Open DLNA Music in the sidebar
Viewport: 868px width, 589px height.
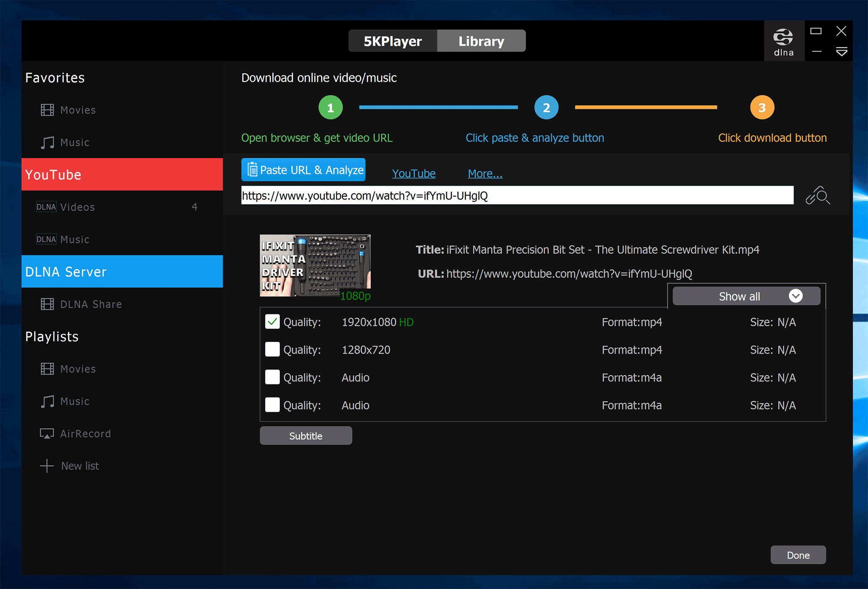[x=122, y=239]
